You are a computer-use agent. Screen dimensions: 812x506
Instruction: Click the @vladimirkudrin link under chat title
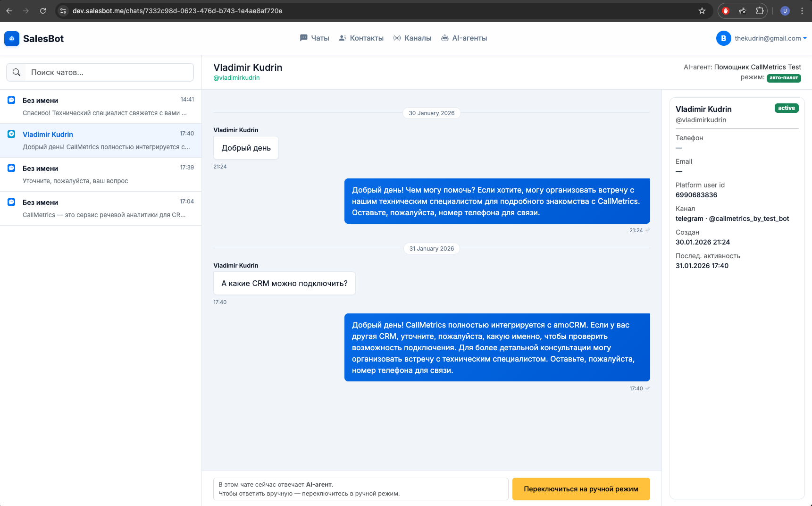236,78
